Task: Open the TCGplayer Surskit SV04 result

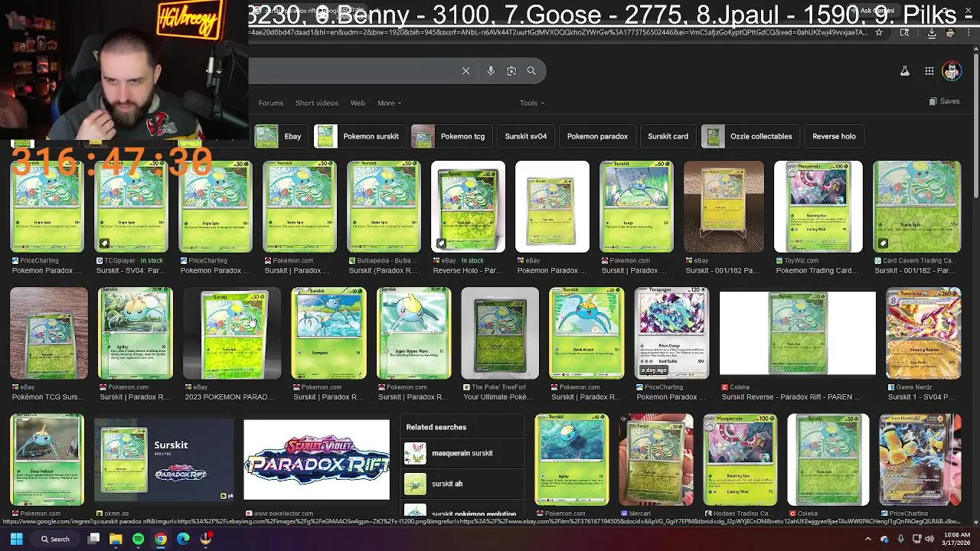Action: (x=131, y=206)
